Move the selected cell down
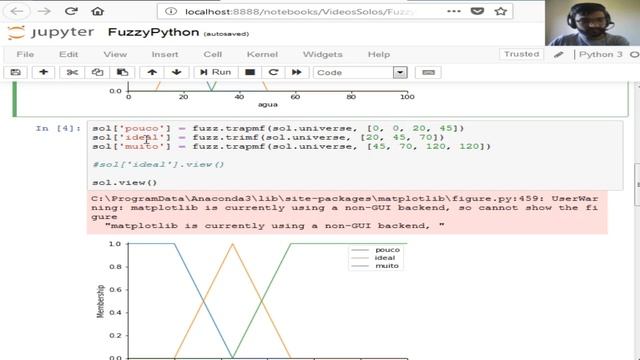The height and width of the screenshot is (360, 640). click(x=176, y=72)
